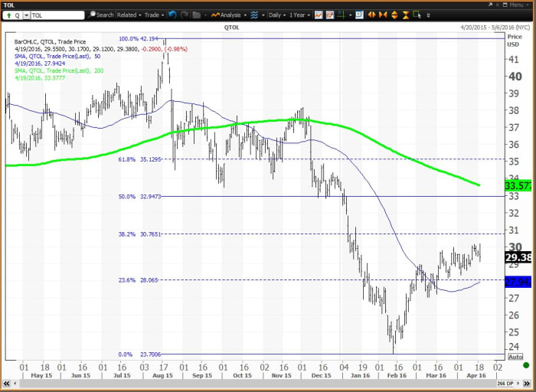Click the horizontal compress arrows icon
536x392 pixels.
pos(384,15)
